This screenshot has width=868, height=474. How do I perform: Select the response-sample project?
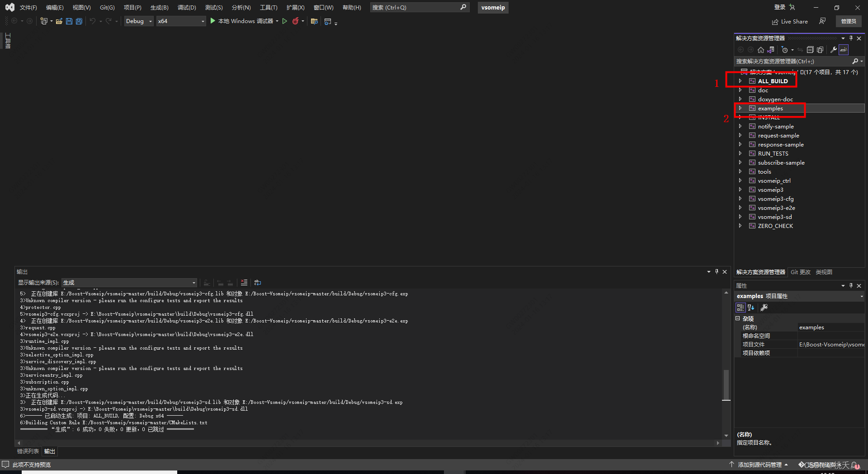pos(781,144)
